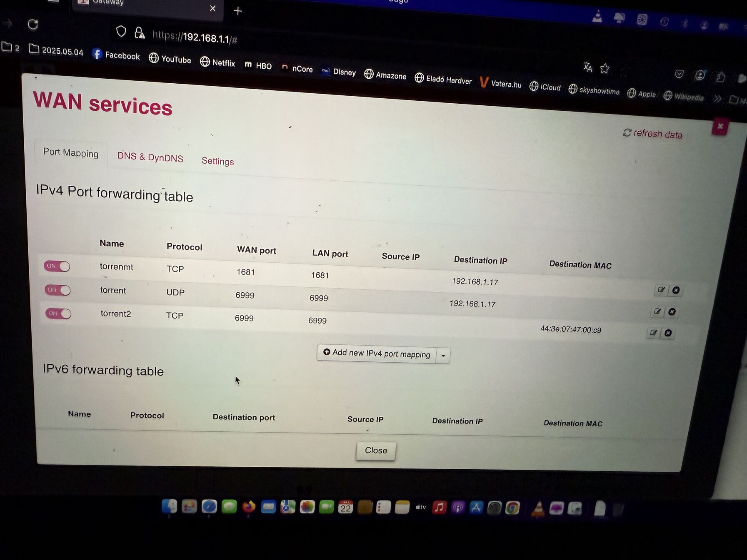This screenshot has width=747, height=560.
Task: Open Photos from the Dock
Action: (x=307, y=507)
